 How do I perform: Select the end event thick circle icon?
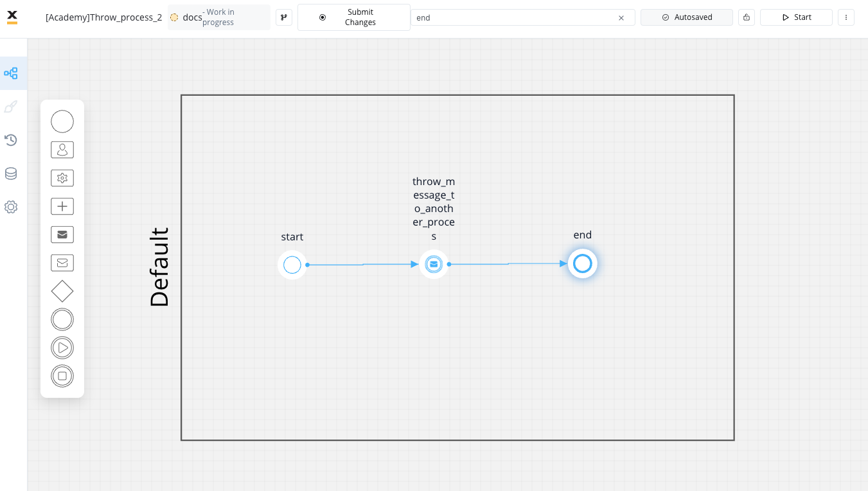tap(62, 319)
